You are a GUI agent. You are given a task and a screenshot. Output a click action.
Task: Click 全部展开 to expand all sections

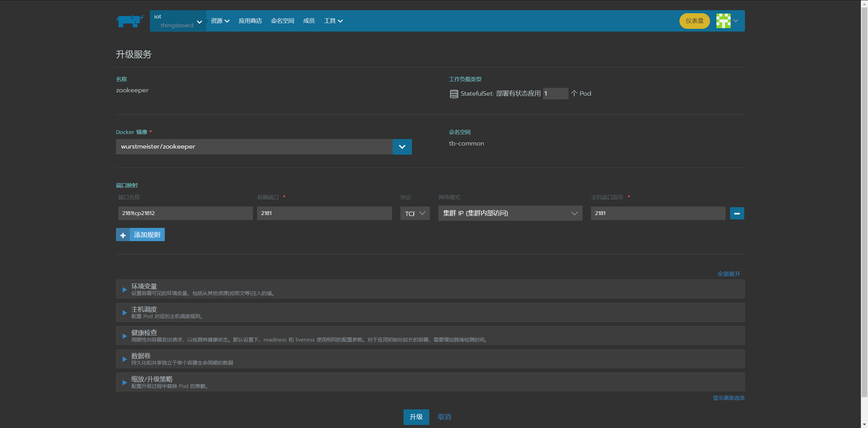tap(729, 274)
